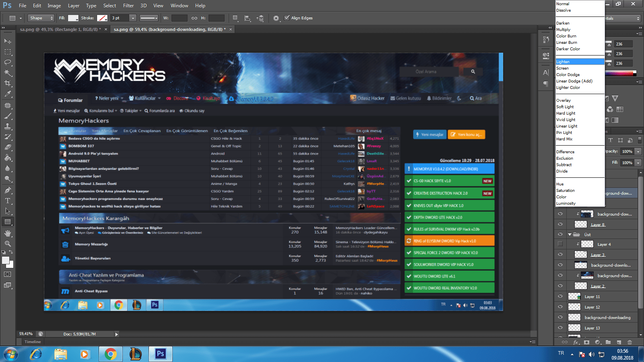Screen dimensions: 644x362
Task: Open the layer style fx menu
Action: point(576,342)
